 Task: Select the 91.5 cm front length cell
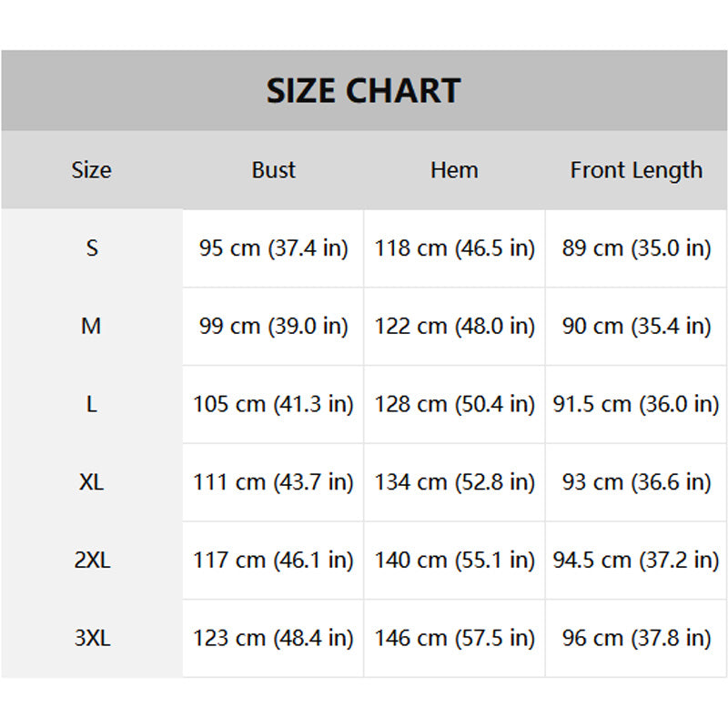[636, 404]
